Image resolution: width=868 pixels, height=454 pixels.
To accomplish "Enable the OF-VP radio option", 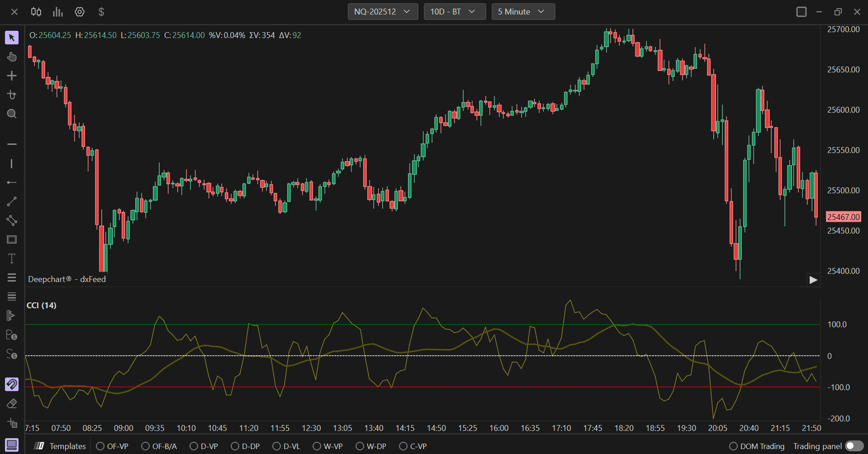I will [x=112, y=446].
